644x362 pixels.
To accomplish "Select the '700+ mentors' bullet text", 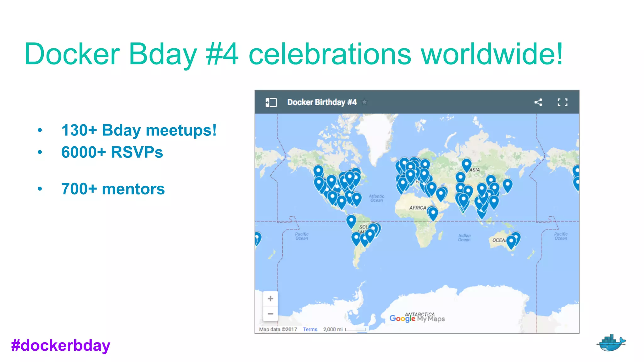I will click(113, 189).
